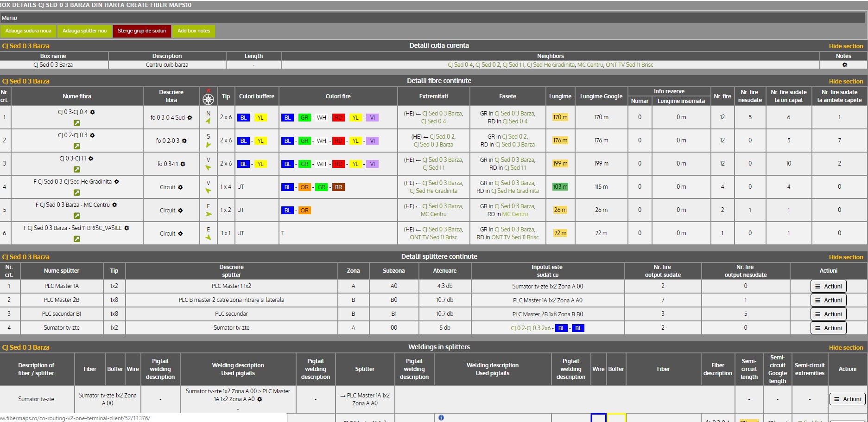The image size is (868, 422).
Task: Open map link icon under CJ 0 3-CJ 11
Action: tap(77, 169)
